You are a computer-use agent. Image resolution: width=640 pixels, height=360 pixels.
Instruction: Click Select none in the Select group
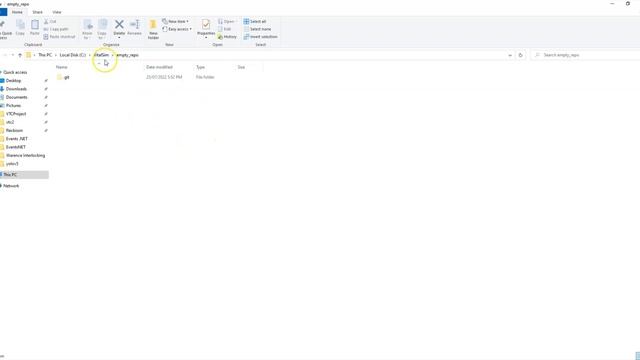(257, 29)
